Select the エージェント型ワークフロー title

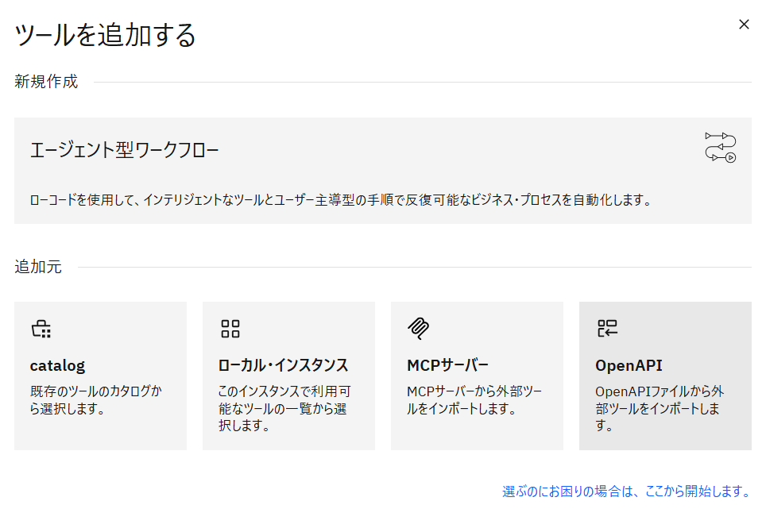coord(124,150)
